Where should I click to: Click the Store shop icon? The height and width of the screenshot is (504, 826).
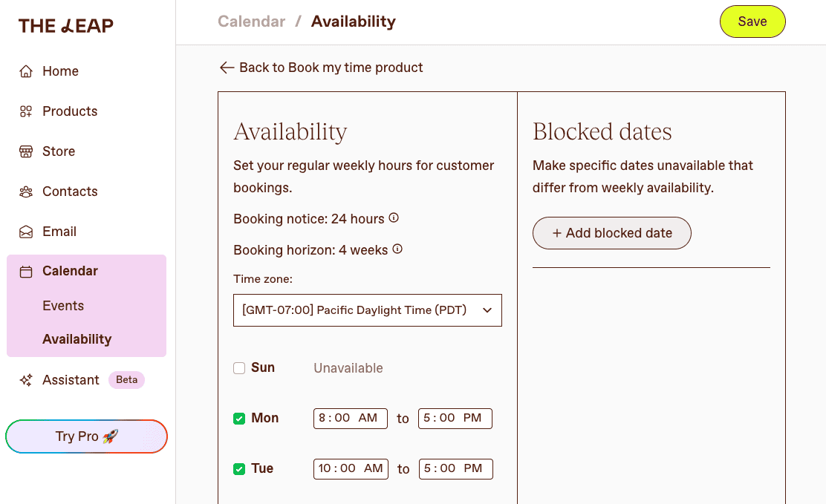click(x=26, y=151)
